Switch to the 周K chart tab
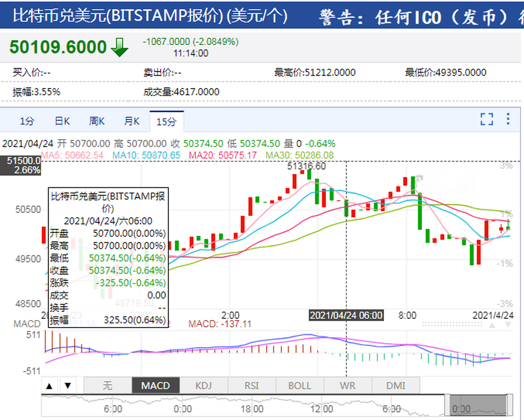This screenshot has height=420, width=524. click(x=97, y=121)
